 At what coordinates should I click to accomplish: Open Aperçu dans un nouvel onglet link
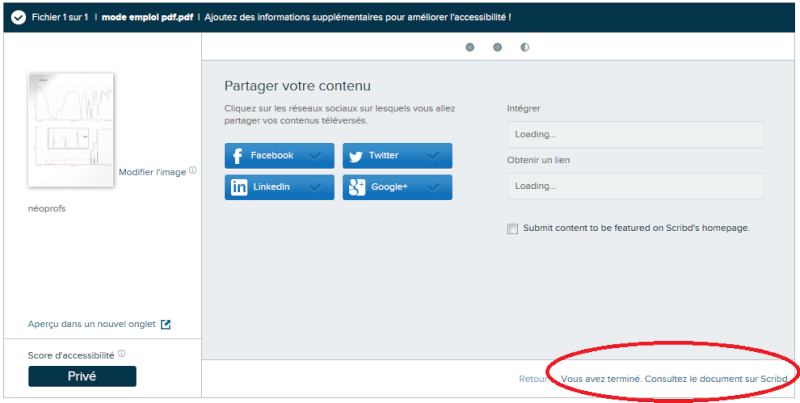point(92,324)
